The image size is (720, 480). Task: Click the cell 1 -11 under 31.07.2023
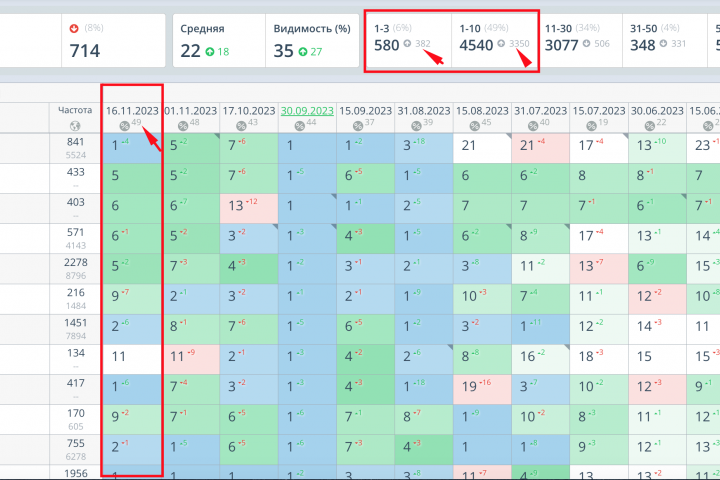click(540, 329)
